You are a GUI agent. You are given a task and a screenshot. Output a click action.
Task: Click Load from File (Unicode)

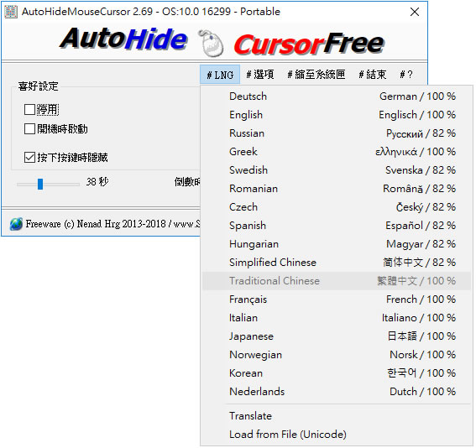(337, 435)
